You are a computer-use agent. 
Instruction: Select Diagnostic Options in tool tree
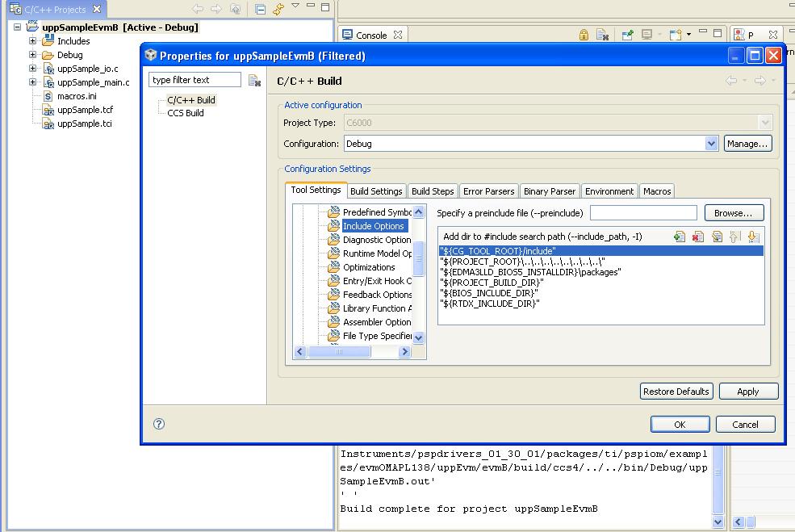click(377, 240)
